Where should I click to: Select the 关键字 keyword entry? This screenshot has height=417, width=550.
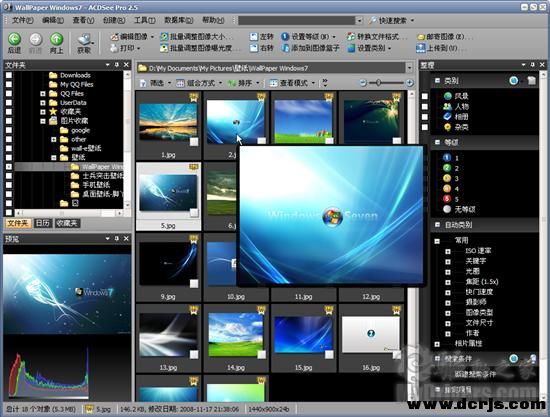click(475, 261)
